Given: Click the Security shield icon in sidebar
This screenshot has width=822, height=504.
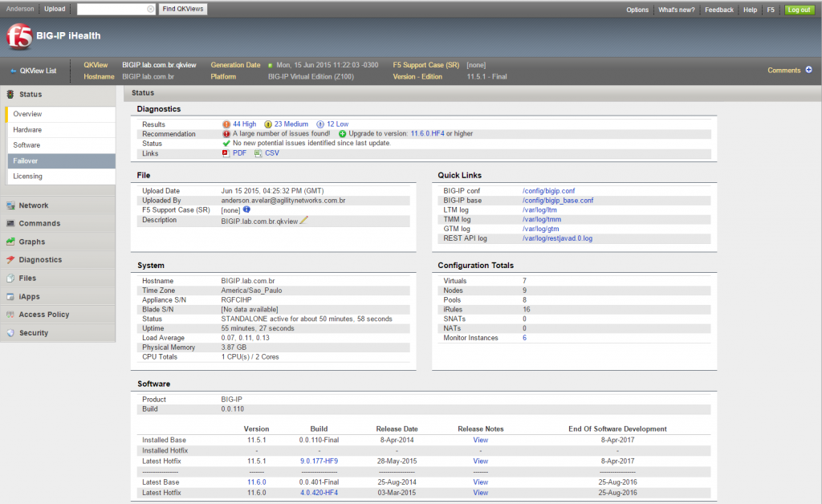Looking at the screenshot, I should click(9, 333).
